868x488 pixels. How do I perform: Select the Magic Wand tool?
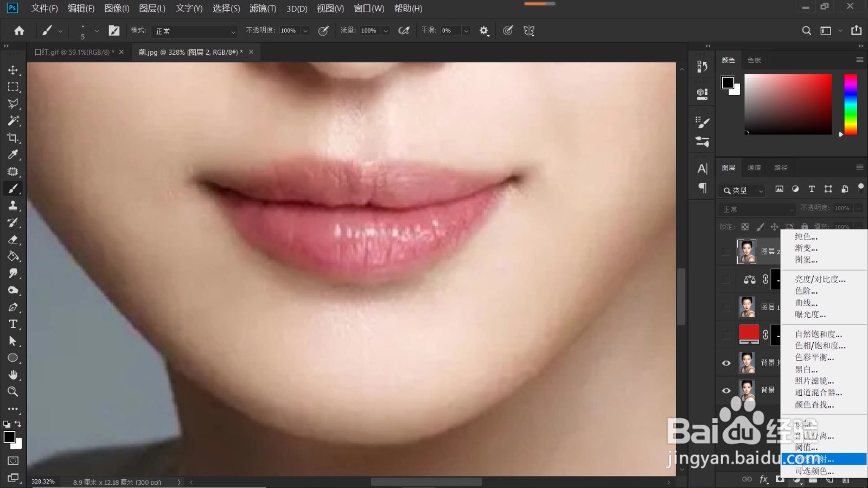coord(13,120)
